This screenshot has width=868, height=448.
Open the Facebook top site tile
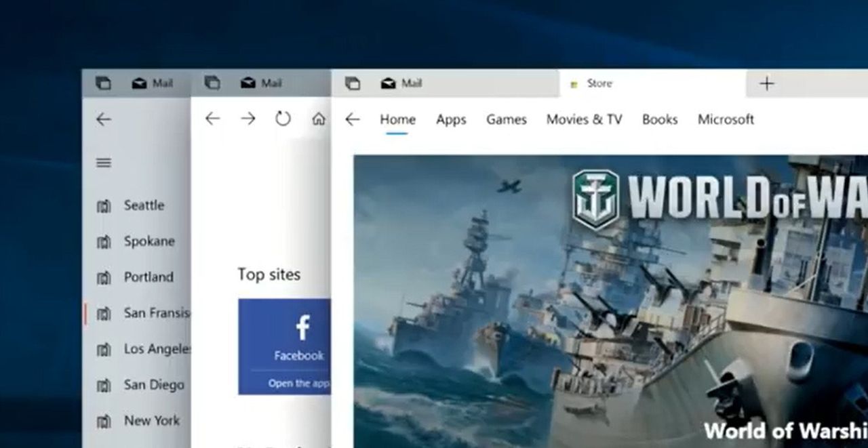(x=285, y=346)
